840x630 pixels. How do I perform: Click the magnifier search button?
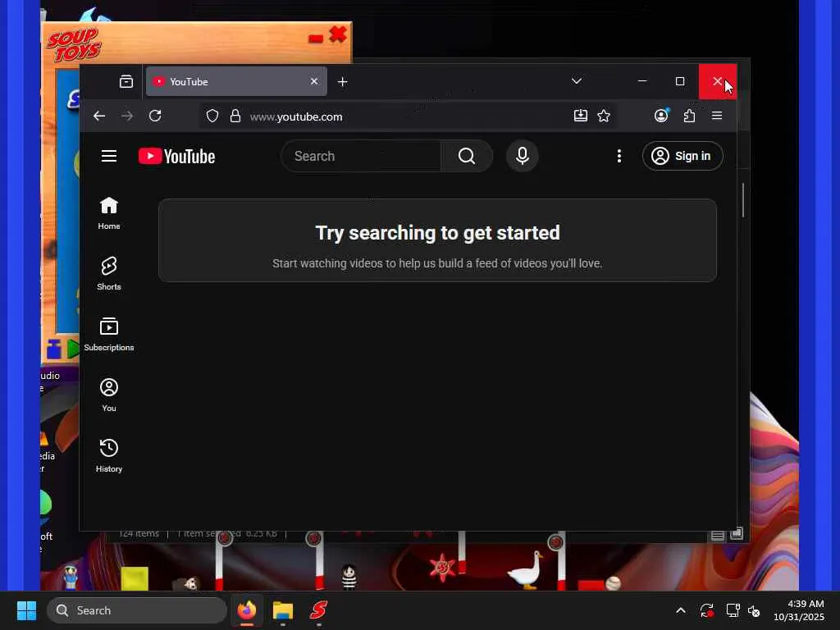467,156
